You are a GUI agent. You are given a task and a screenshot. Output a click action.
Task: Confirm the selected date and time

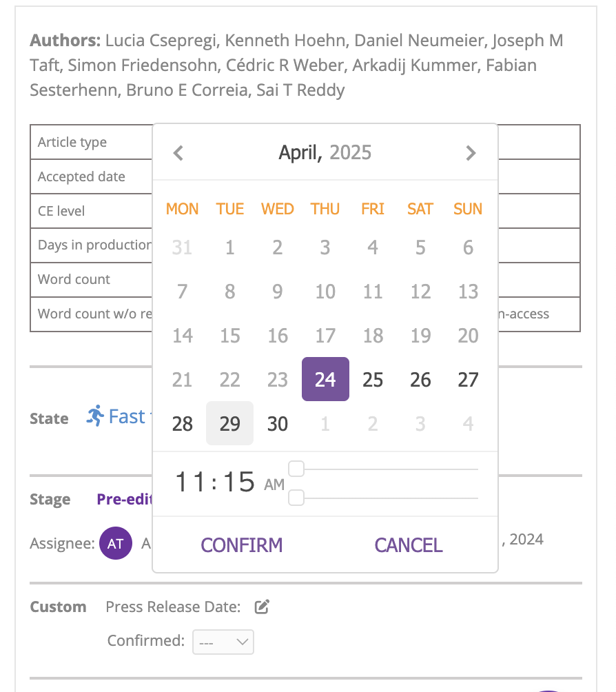pyautogui.click(x=242, y=545)
